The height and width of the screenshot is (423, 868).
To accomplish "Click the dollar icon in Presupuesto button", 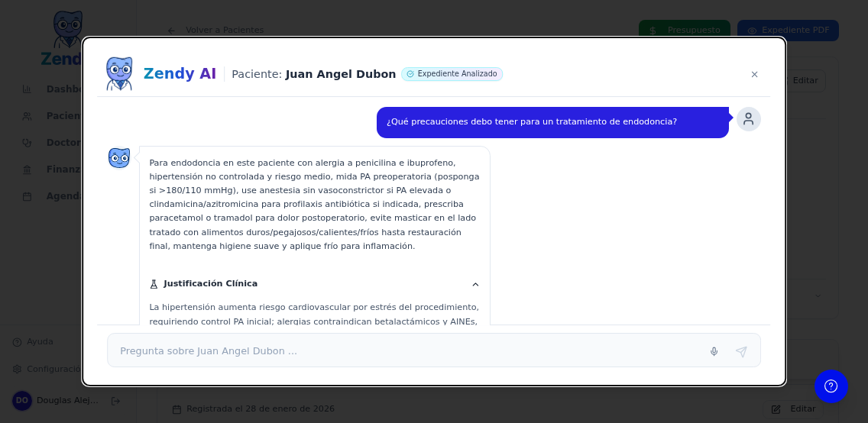I will point(653,31).
